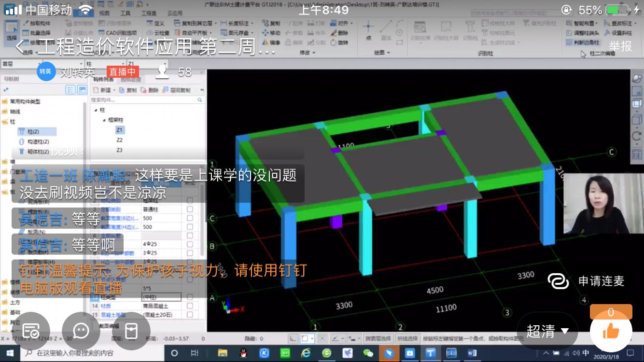Tick the 附加 checkbox for the 柱类型 row

[x=190, y=297]
